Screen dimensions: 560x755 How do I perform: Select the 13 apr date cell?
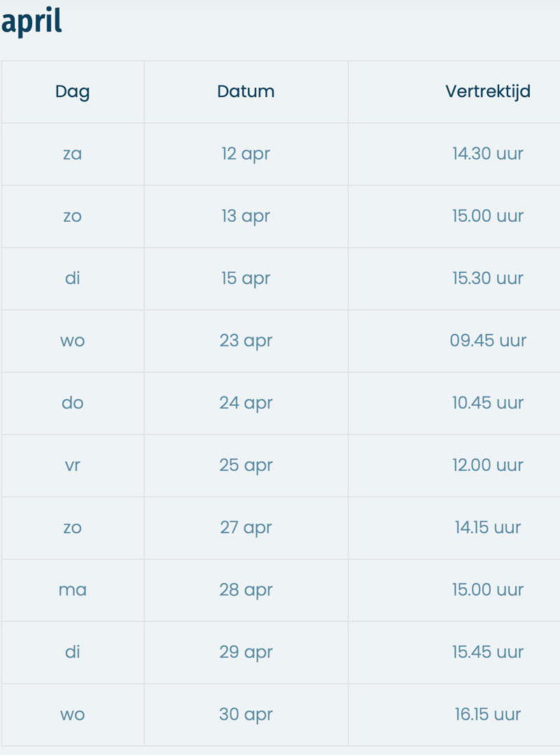pyautogui.click(x=246, y=216)
